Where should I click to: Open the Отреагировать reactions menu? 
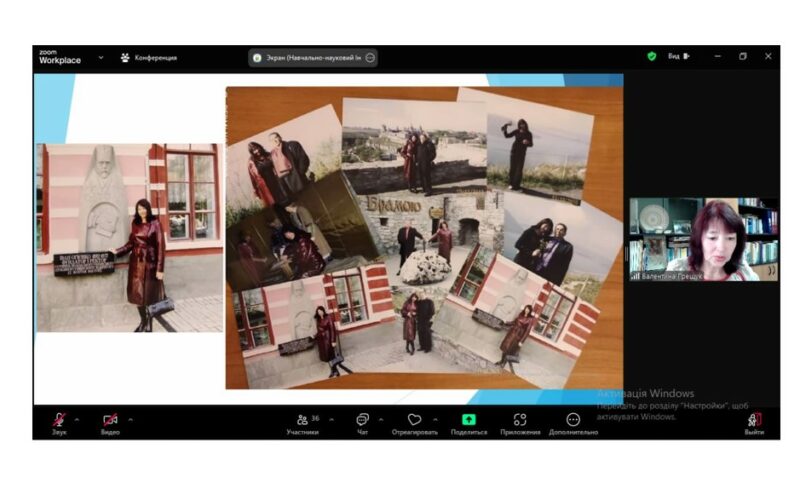[414, 421]
